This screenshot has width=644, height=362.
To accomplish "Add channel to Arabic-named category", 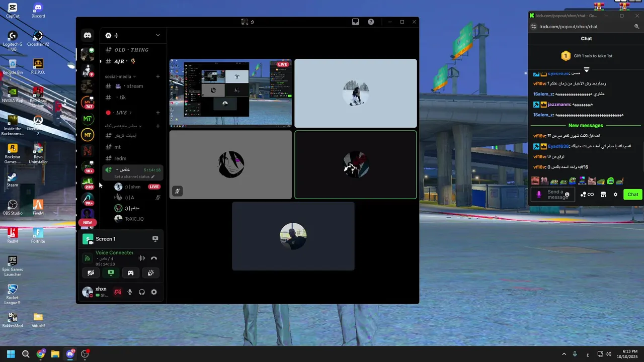I will point(157,126).
